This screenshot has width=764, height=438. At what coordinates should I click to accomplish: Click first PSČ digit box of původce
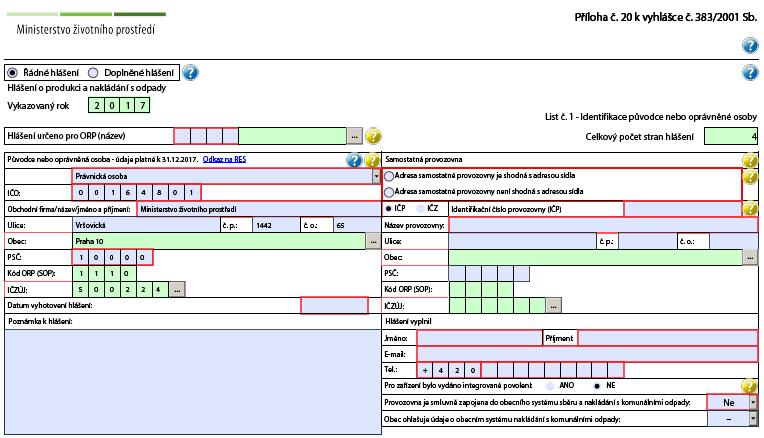81,257
